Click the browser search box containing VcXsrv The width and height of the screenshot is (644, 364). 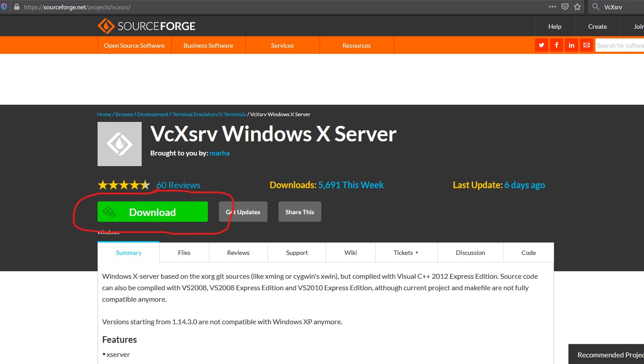tap(617, 7)
